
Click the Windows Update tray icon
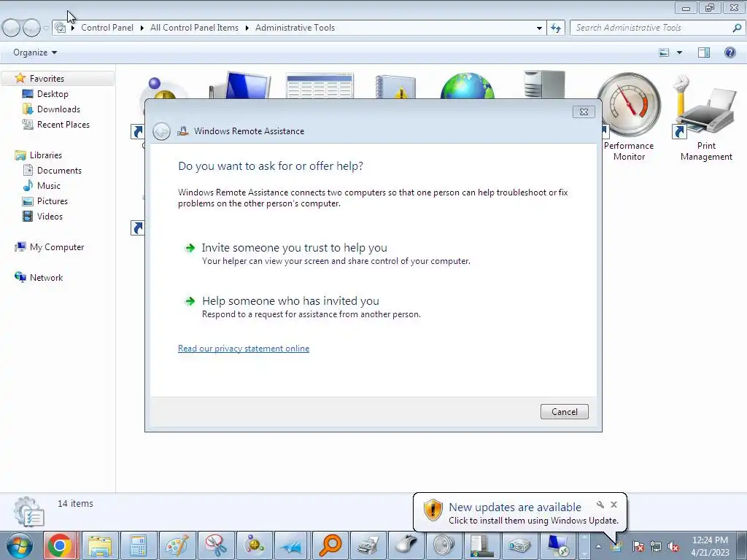[616, 547]
